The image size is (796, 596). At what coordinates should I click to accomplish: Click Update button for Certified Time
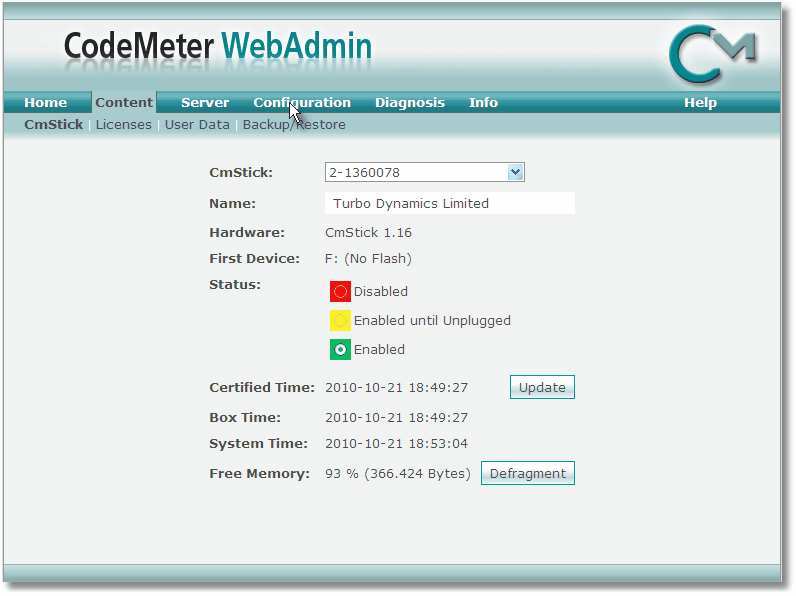[542, 387]
